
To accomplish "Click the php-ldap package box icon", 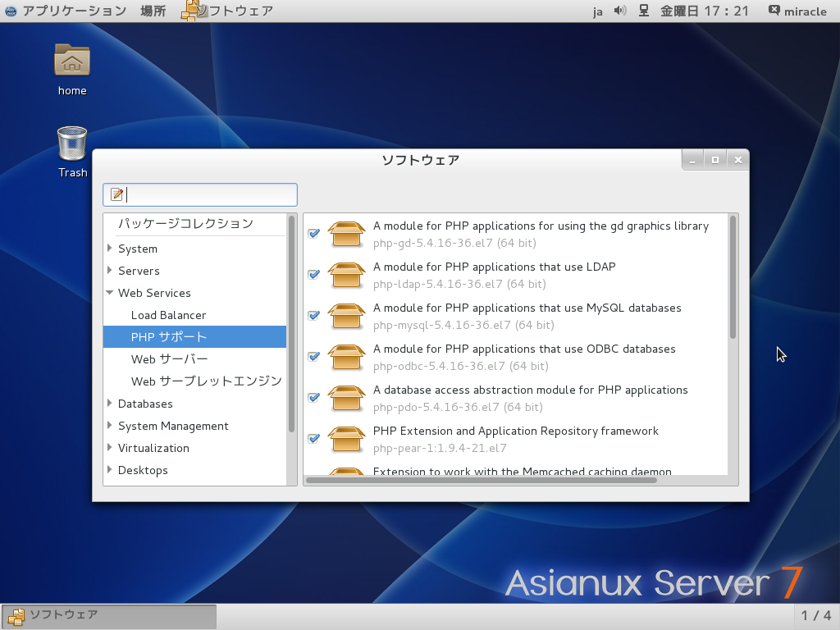I will click(x=346, y=275).
